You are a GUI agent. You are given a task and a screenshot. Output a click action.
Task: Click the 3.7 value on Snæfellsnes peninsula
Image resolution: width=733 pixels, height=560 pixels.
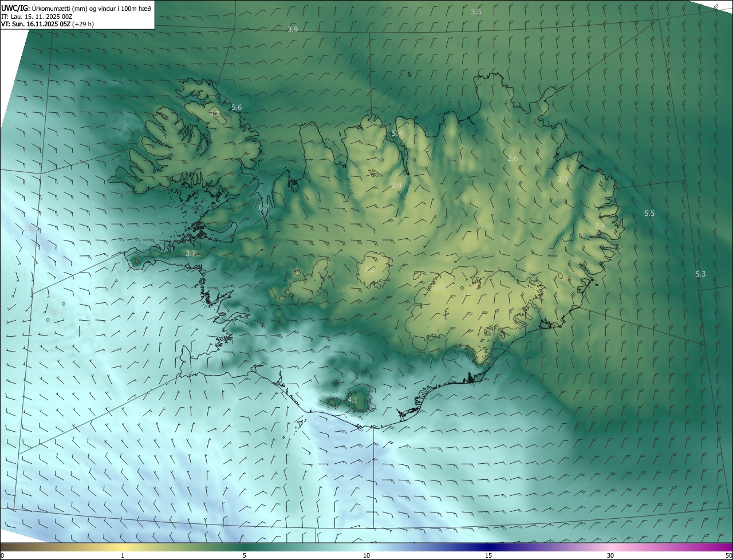[191, 253]
